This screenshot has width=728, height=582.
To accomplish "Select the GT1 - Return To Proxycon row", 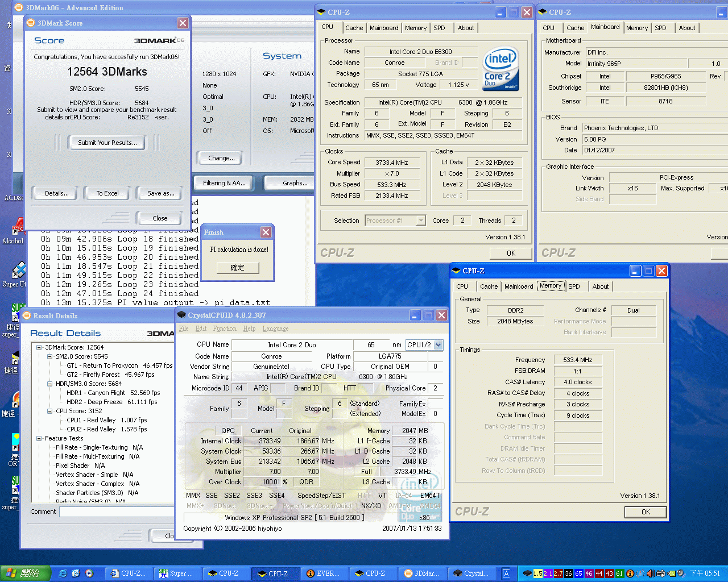I will tap(119, 365).
